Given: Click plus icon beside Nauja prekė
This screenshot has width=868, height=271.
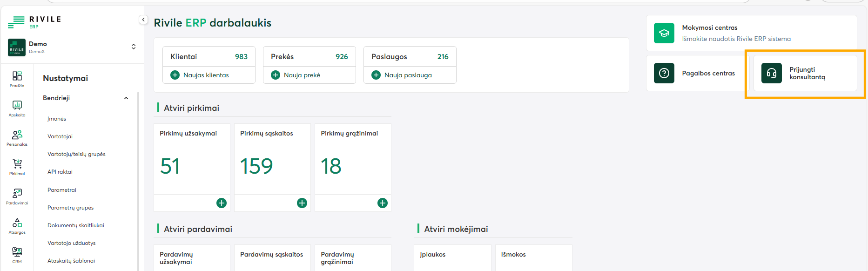Looking at the screenshot, I should (x=276, y=75).
